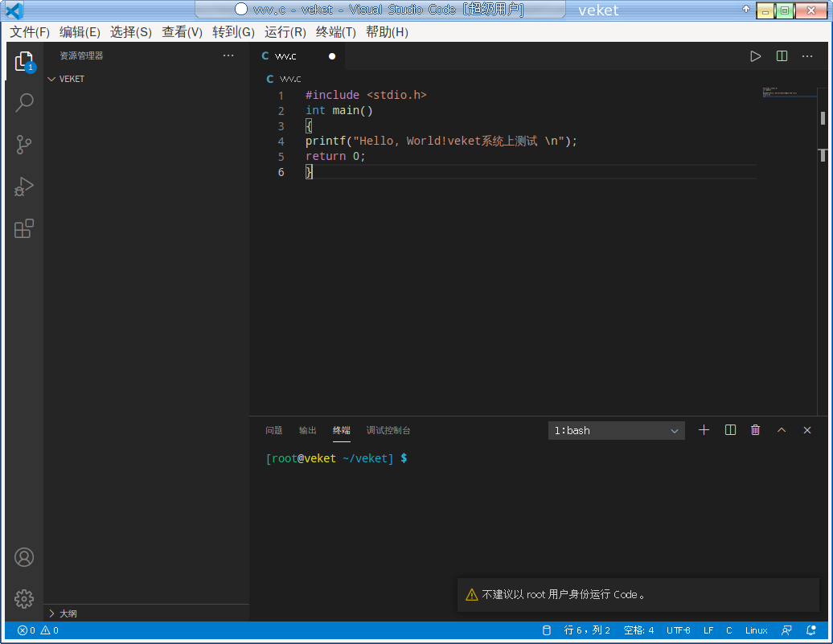The height and width of the screenshot is (644, 833).
Task: Open the 查看(V) menu
Action: pyautogui.click(x=182, y=32)
